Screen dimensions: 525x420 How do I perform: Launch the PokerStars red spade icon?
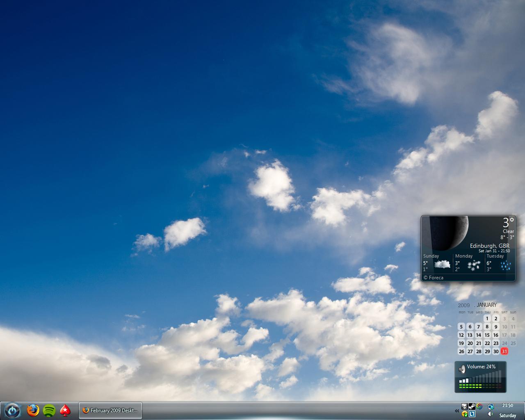65,410
